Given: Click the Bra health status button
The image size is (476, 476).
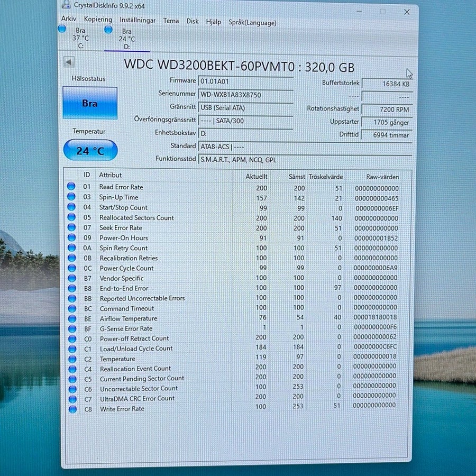Looking at the screenshot, I should click(x=90, y=103).
